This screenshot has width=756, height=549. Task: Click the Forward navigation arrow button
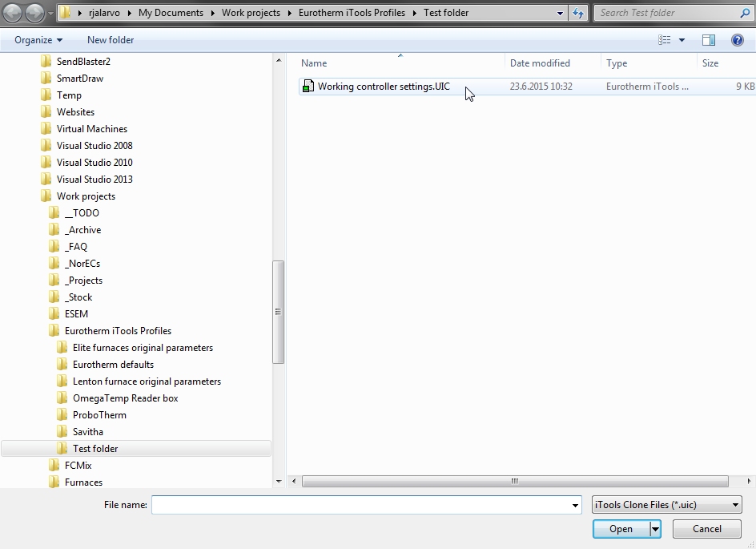click(x=34, y=13)
